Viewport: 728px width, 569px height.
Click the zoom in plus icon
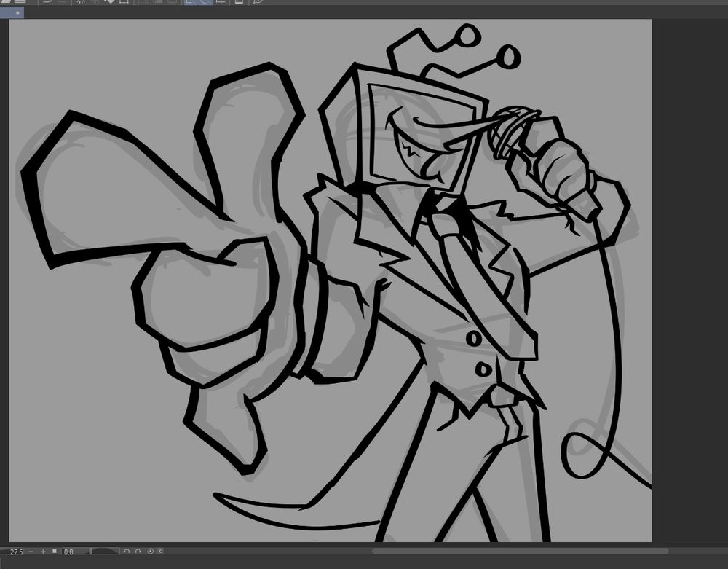coord(43,552)
